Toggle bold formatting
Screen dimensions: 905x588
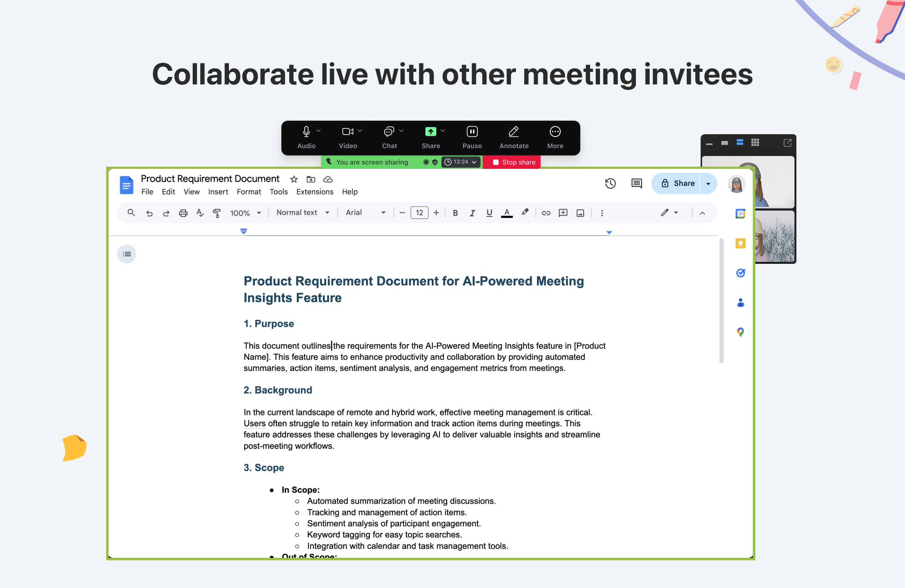(x=455, y=213)
